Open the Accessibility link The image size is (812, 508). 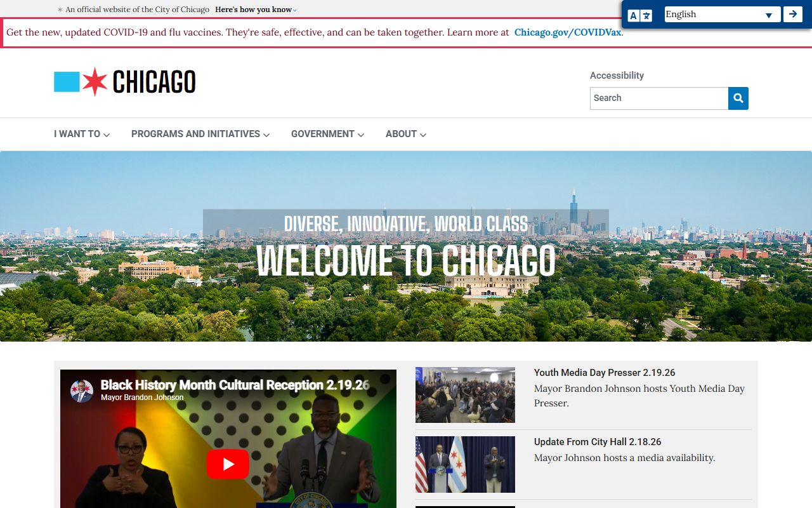tap(617, 75)
